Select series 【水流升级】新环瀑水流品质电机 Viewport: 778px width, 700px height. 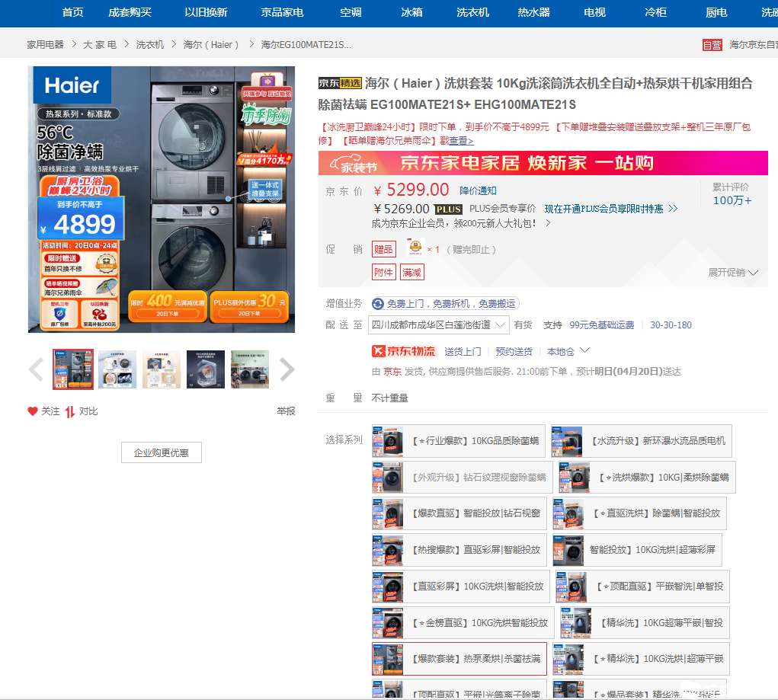pyautogui.click(x=641, y=440)
